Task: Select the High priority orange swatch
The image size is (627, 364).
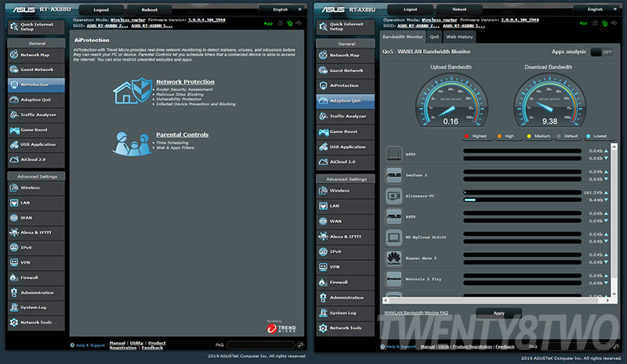Action: pyautogui.click(x=499, y=136)
